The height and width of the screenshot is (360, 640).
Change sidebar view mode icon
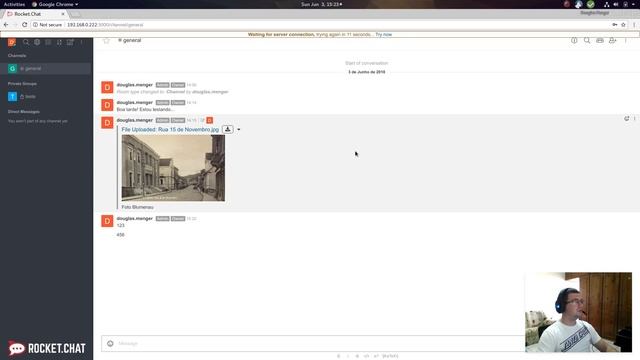click(48, 42)
